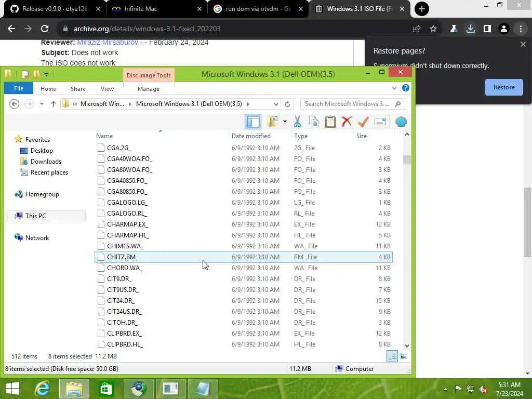Copy selected files via toolbar icon
532x399 pixels.
[314, 122]
